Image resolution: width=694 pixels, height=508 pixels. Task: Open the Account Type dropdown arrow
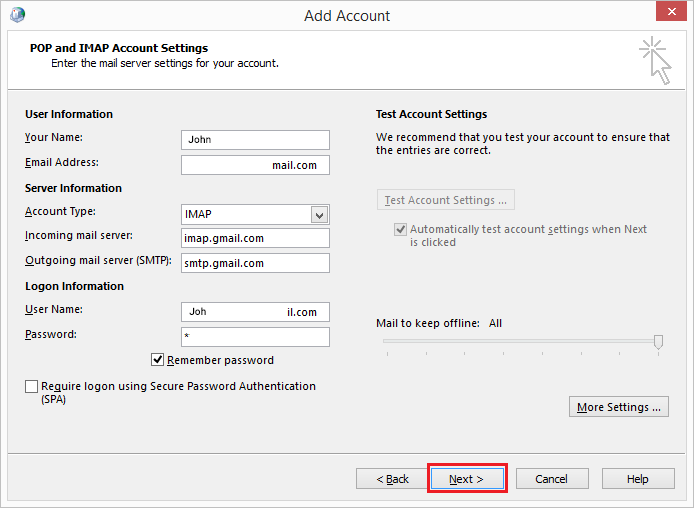(320, 215)
